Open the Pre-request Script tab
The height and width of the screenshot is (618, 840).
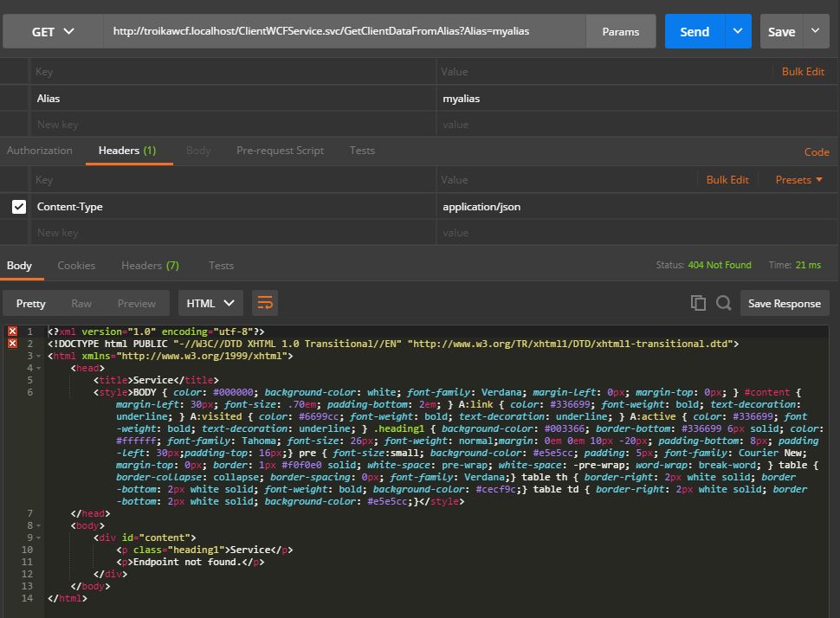pyautogui.click(x=281, y=151)
